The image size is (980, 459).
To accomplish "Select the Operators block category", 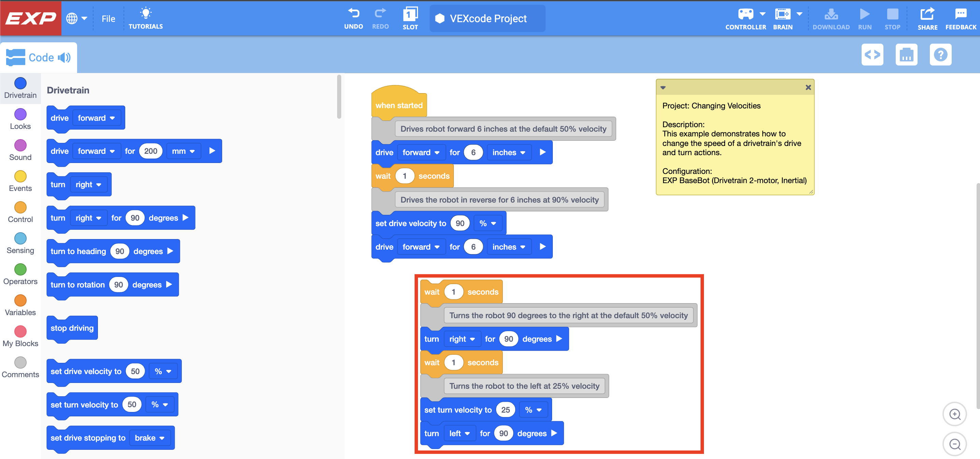I will click(20, 271).
